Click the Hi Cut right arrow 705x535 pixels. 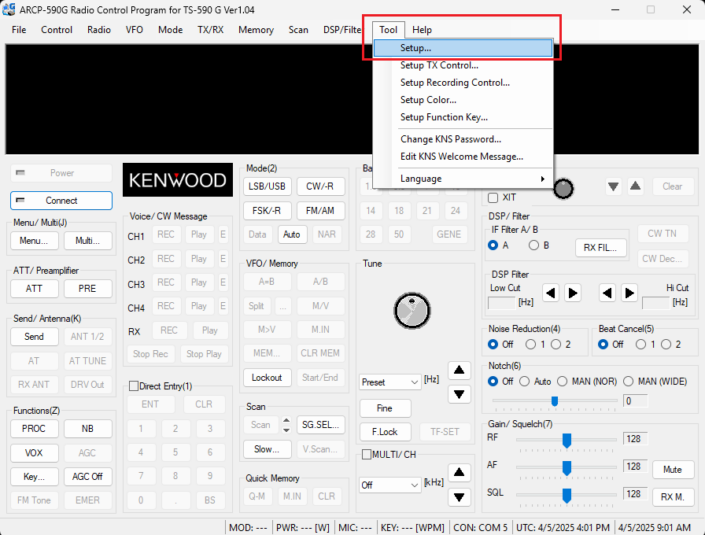(629, 293)
